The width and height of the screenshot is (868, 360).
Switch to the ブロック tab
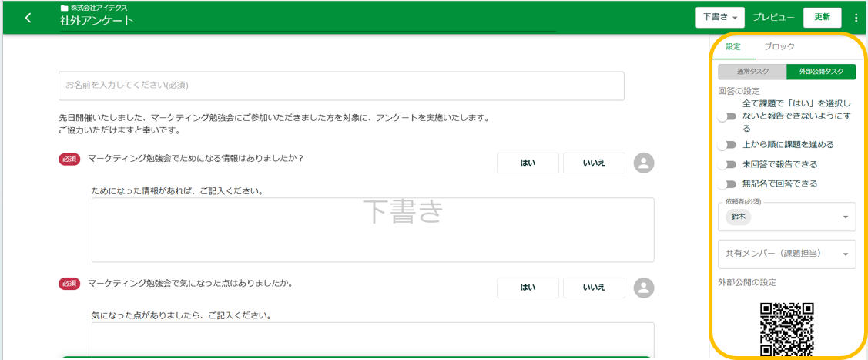[x=779, y=47]
